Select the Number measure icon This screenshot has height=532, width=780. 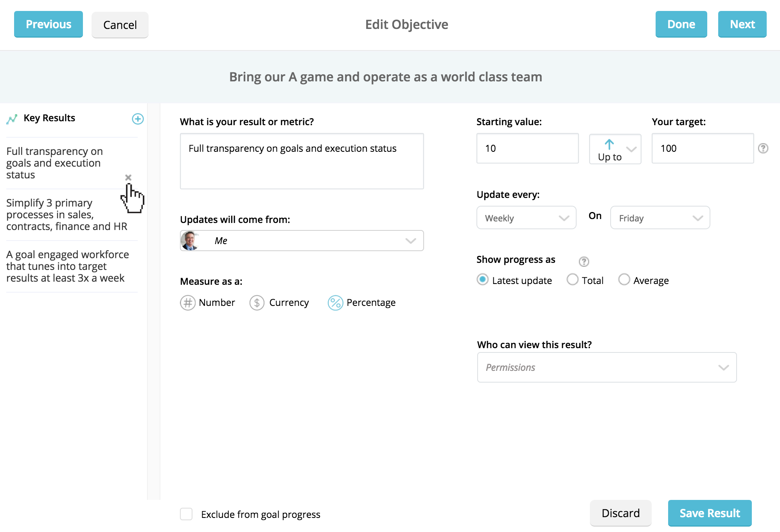188,303
